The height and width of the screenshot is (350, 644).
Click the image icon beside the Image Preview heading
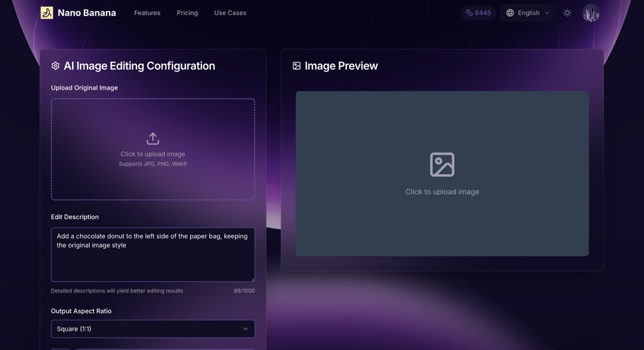click(x=296, y=66)
